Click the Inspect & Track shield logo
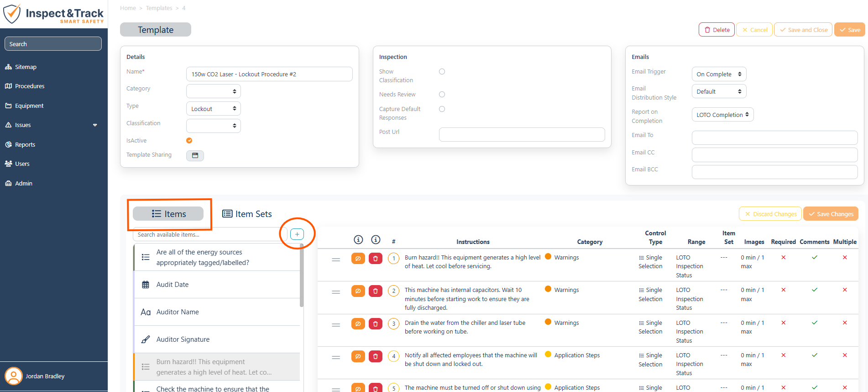The height and width of the screenshot is (392, 868). pyautogui.click(x=12, y=14)
